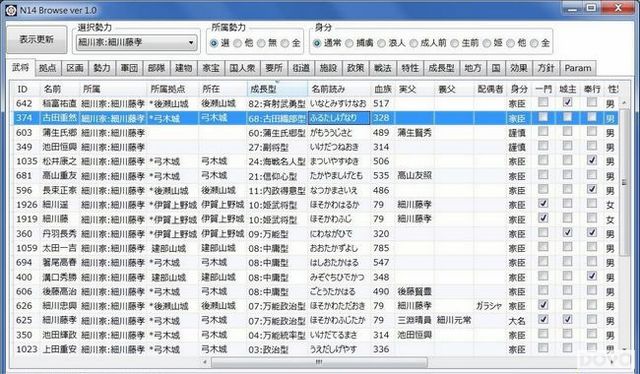The height and width of the screenshot is (374, 640).
Task: Open the 部隊 tab
Action: pyautogui.click(x=156, y=68)
